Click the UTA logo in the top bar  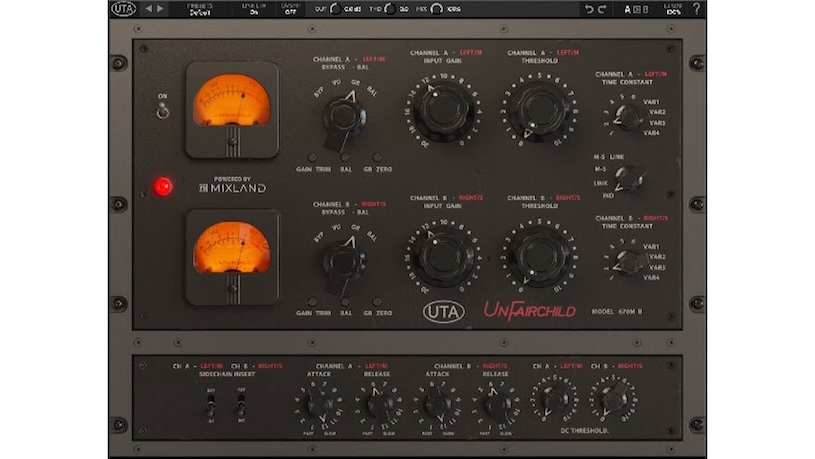tap(124, 9)
